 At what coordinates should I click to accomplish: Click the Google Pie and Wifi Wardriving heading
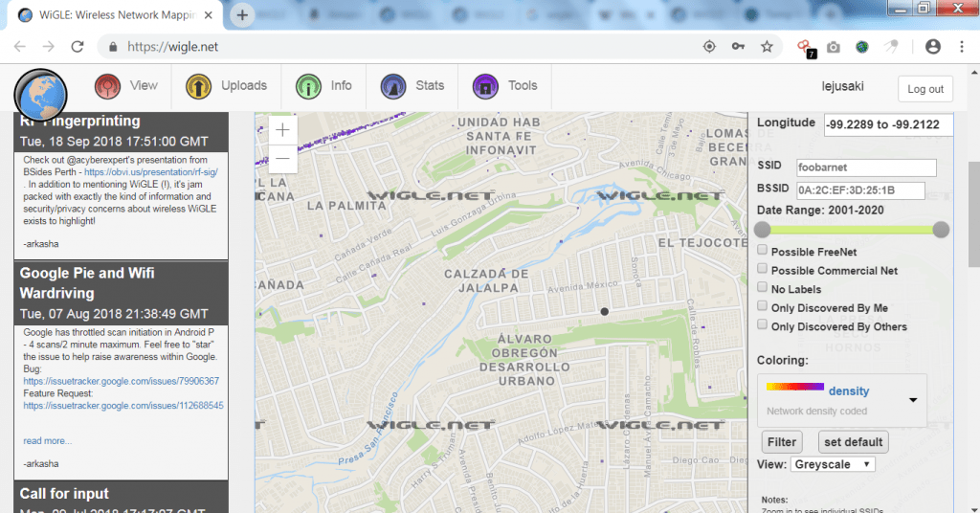click(x=87, y=283)
